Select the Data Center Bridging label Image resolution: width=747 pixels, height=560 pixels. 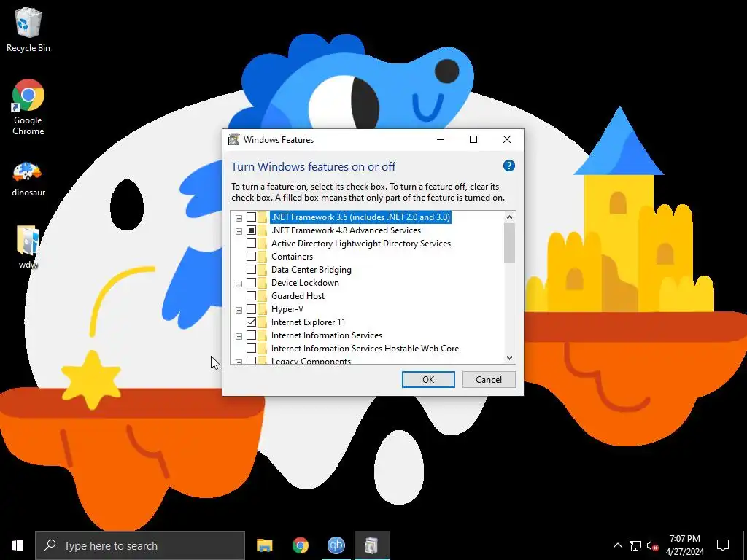311,270
